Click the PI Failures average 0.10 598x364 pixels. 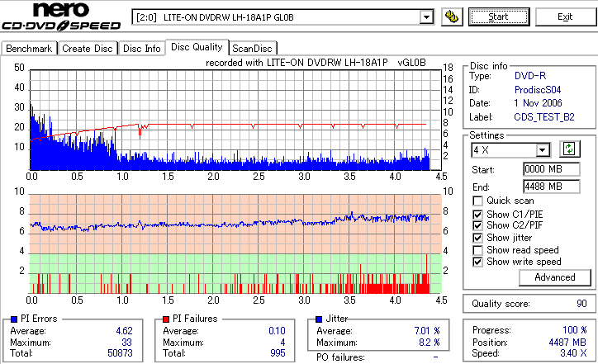(x=277, y=331)
